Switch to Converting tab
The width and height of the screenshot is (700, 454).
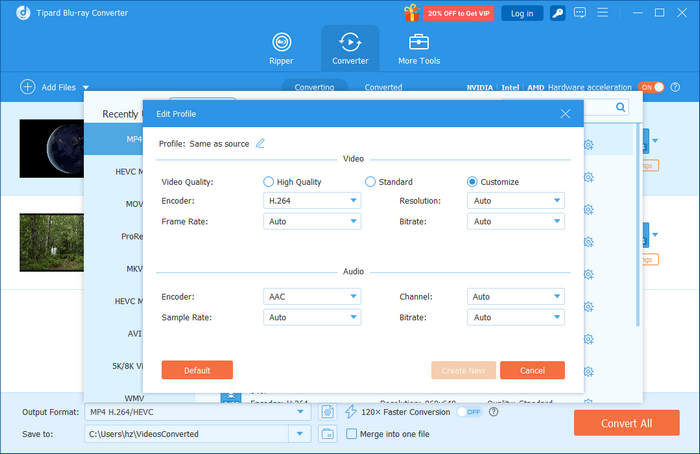(x=314, y=87)
